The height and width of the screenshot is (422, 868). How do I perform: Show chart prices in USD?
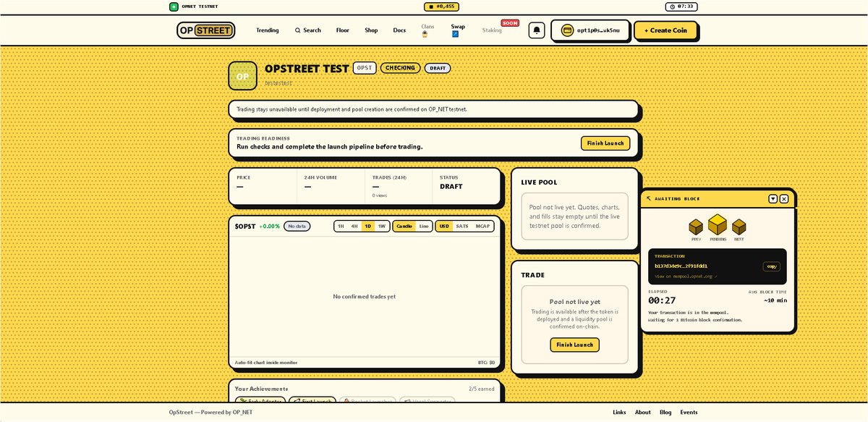pos(444,226)
